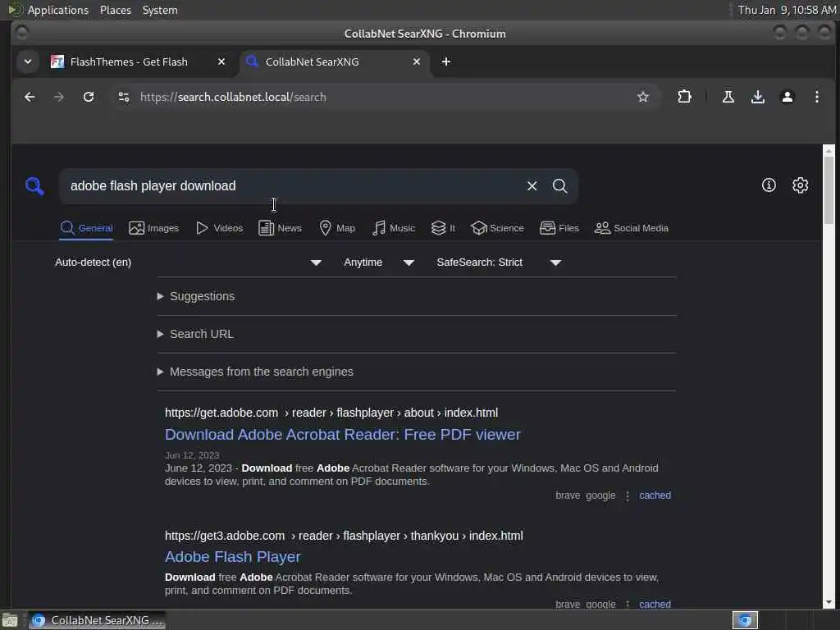Open SearXNG preferences gear icon
The width and height of the screenshot is (840, 630).
[x=800, y=185]
